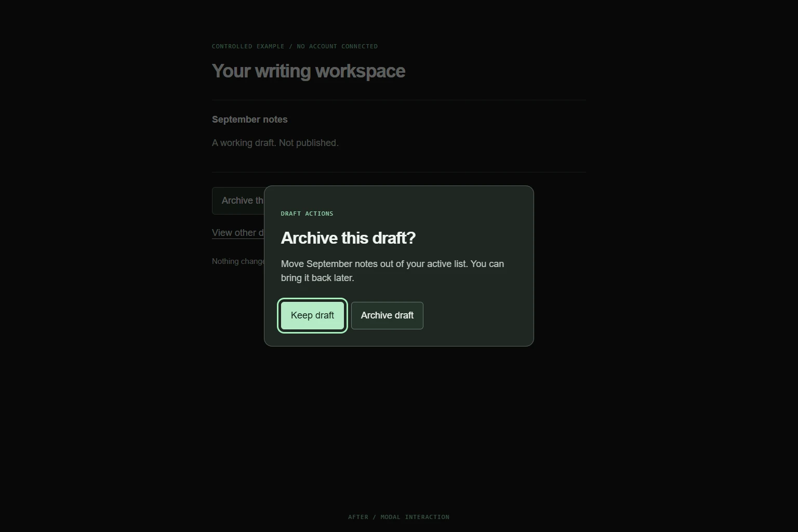
Task: Choose Keep draft in the dialog
Action: 312,315
